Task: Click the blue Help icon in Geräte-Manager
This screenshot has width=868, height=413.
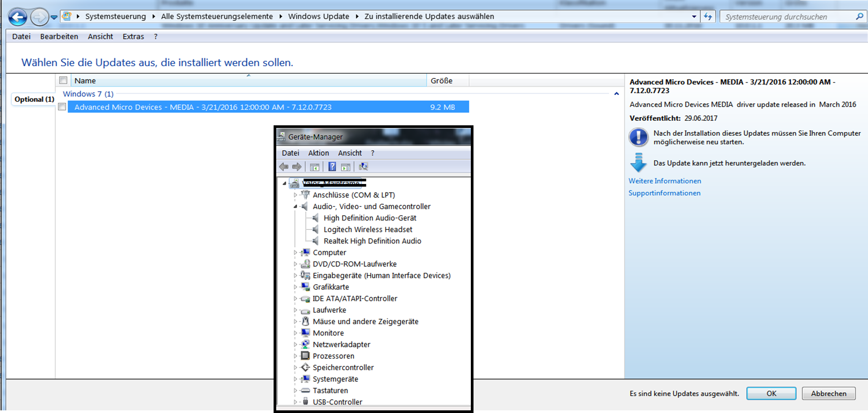Action: (x=332, y=167)
